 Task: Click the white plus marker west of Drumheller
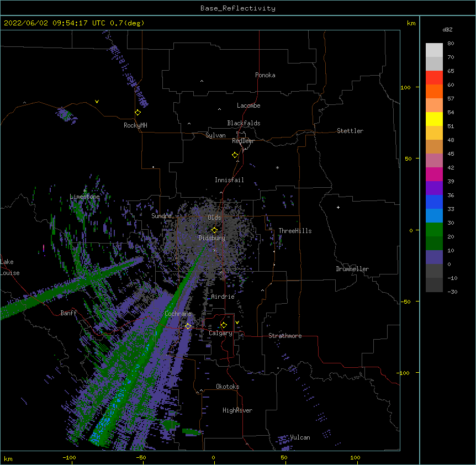(338, 207)
